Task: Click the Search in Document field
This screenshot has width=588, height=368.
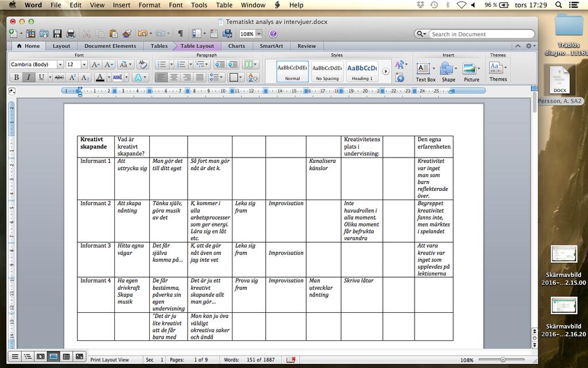Action: point(482,34)
